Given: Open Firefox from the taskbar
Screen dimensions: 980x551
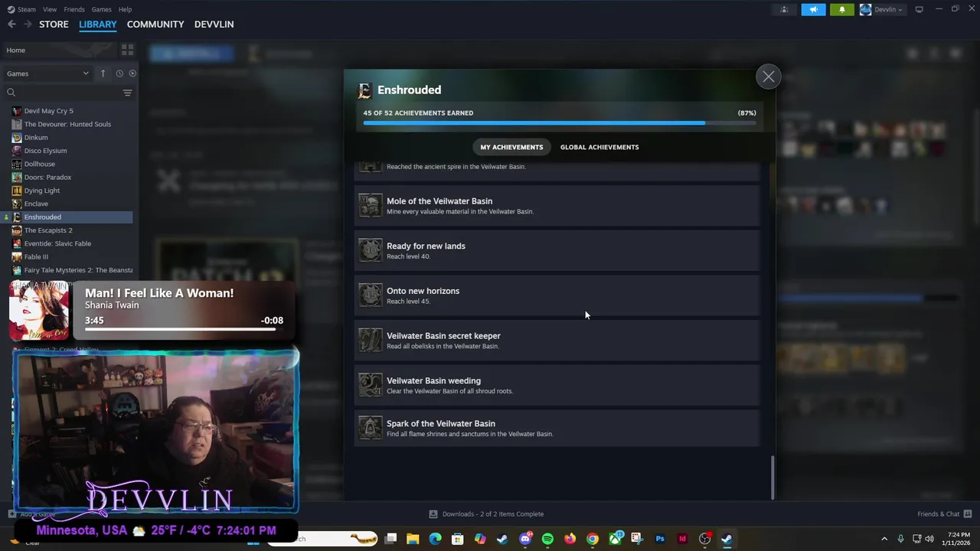Looking at the screenshot, I should 570,539.
